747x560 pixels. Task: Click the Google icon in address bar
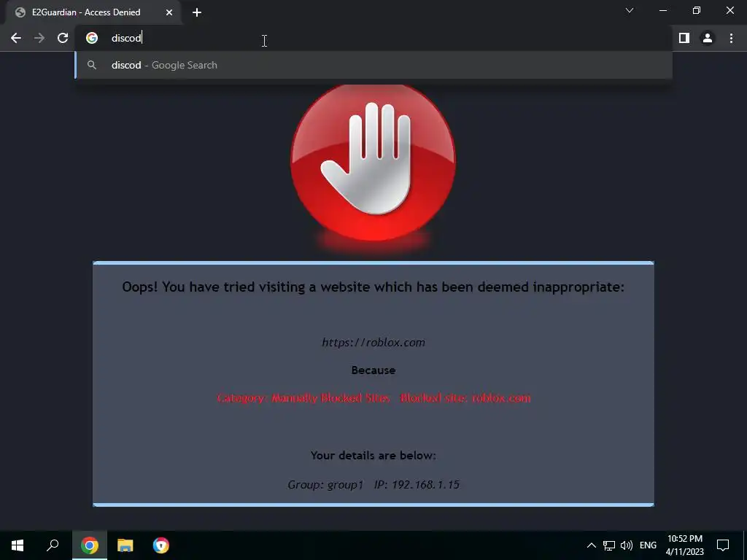coord(92,38)
